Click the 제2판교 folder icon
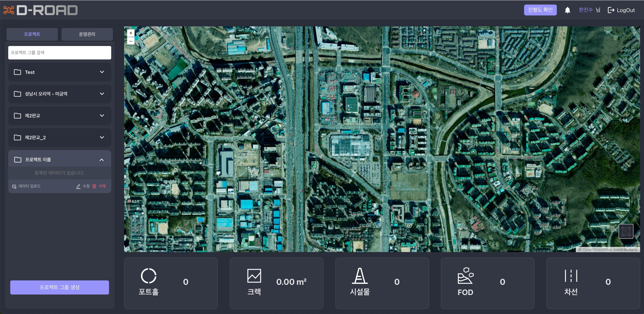644x314 pixels. tap(17, 116)
